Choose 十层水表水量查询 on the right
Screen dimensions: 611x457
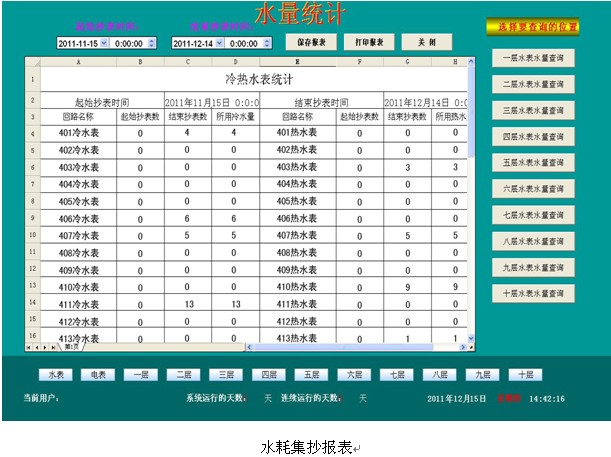[533, 292]
